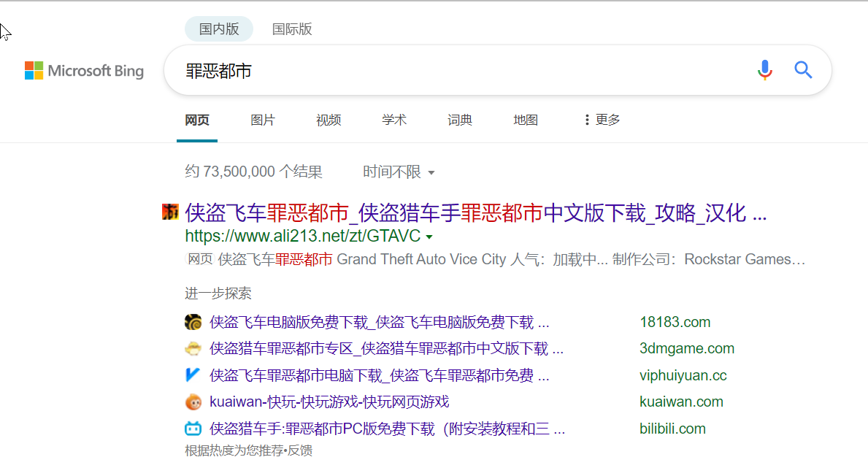Screen dimensions: 868x476
Task: Select the 地图 tab
Action: pyautogui.click(x=526, y=120)
